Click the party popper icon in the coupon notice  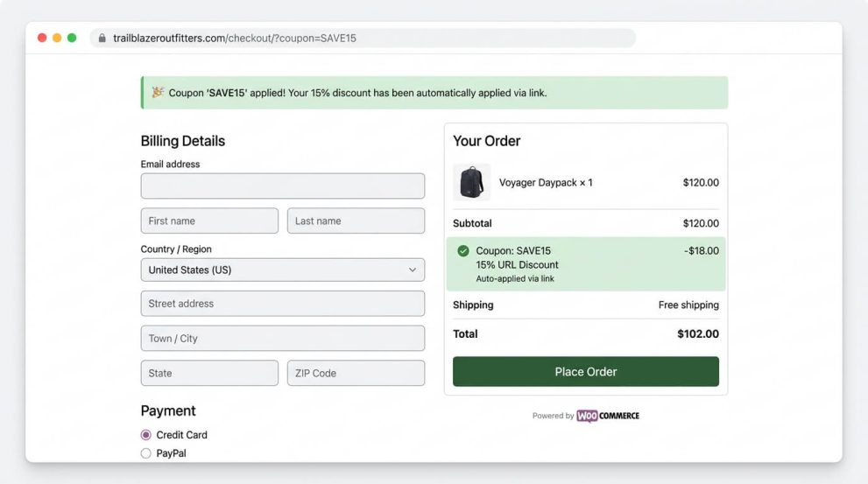click(x=158, y=92)
